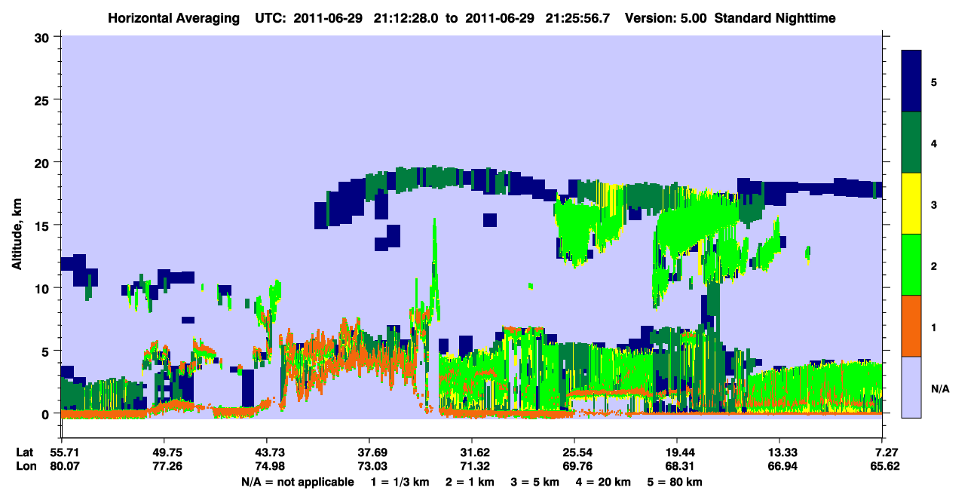Click the colorbar label 'N/A'
The image size is (980, 503).
[939, 388]
